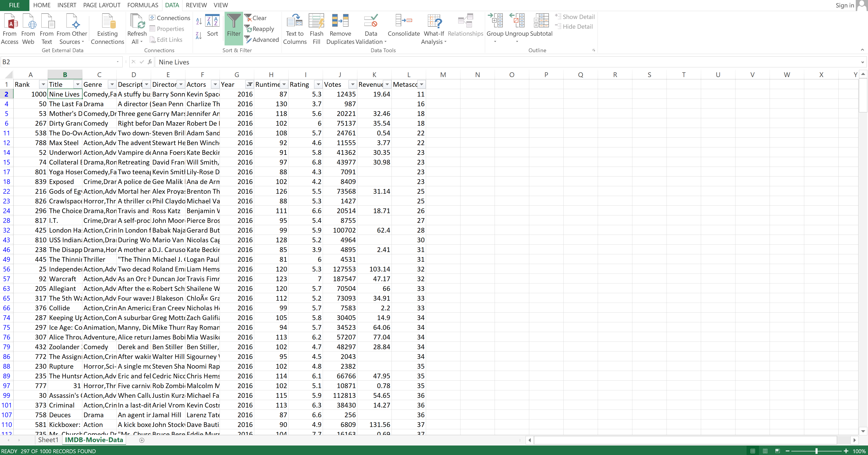Switch to FORMULAS tab
868x455 pixels.
tap(142, 5)
